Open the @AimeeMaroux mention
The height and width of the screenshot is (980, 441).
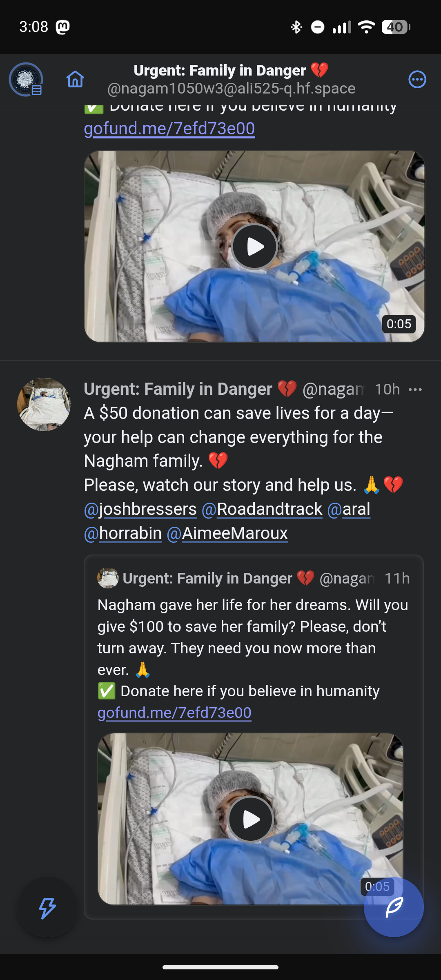(x=227, y=533)
